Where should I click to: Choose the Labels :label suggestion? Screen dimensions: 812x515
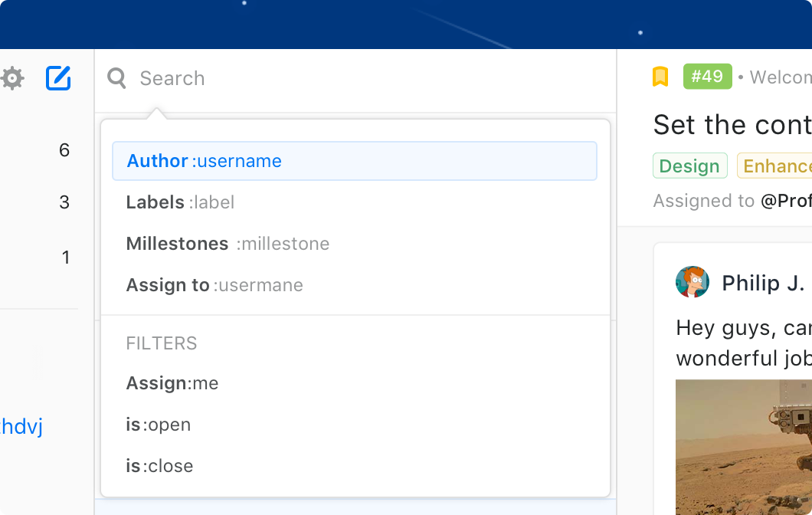pos(355,202)
